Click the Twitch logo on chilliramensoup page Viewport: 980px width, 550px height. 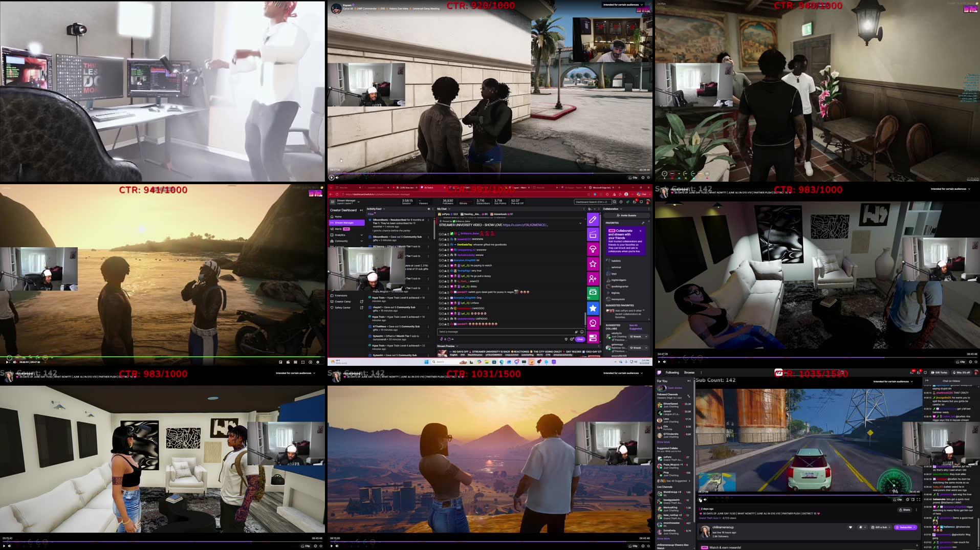(x=659, y=372)
